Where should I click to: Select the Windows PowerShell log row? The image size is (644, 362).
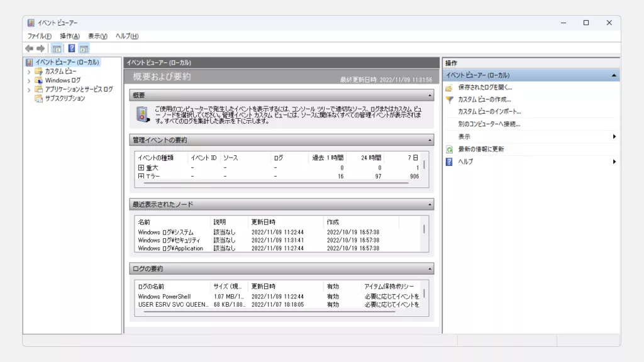tap(164, 297)
